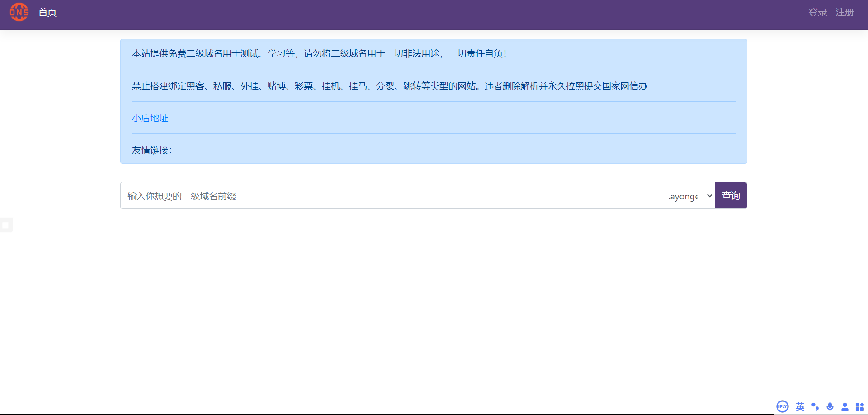Click the chevron arrow of suffix selector
This screenshot has width=868, height=415.
(x=709, y=196)
